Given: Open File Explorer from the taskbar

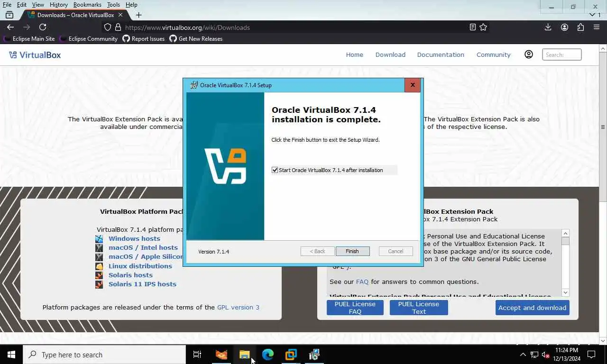Looking at the screenshot, I should click(245, 355).
